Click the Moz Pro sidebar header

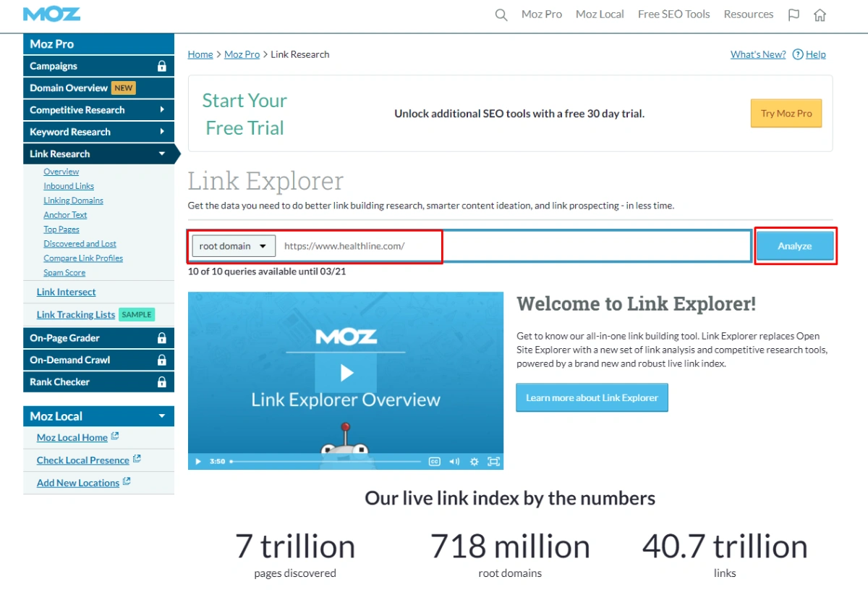point(98,44)
